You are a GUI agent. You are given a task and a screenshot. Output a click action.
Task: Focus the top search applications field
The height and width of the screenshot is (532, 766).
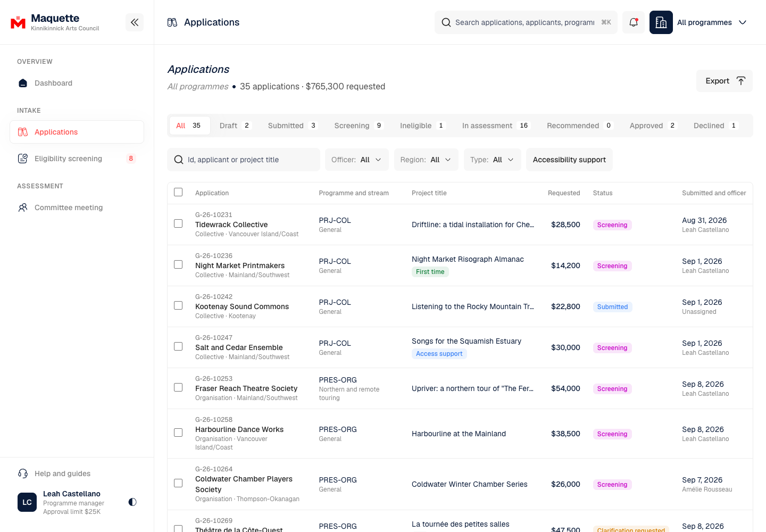point(526,22)
